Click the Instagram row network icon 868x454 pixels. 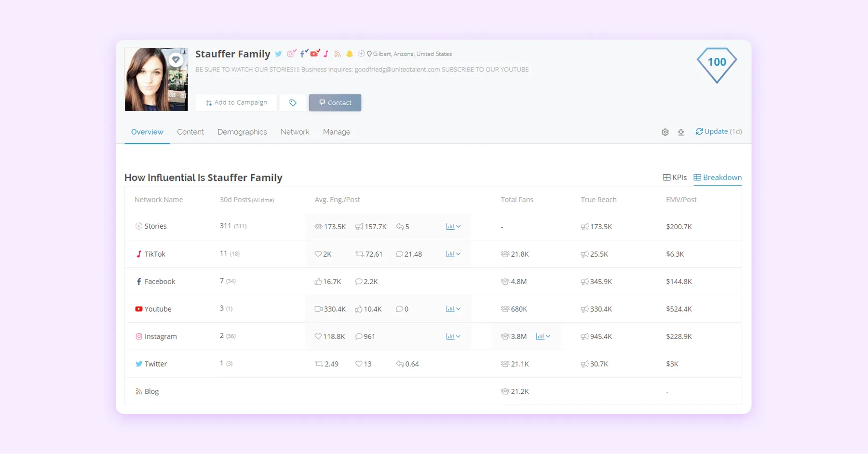point(139,336)
